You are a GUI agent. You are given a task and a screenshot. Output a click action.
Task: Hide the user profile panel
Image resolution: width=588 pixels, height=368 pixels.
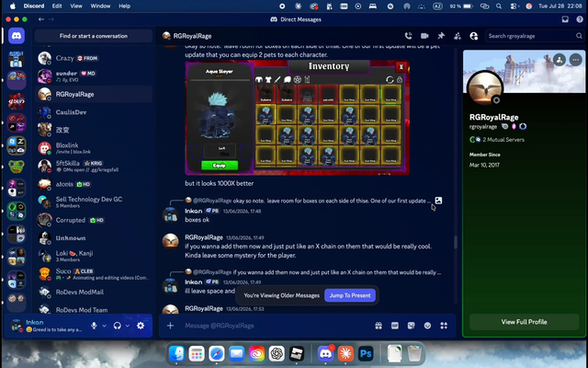coord(474,36)
